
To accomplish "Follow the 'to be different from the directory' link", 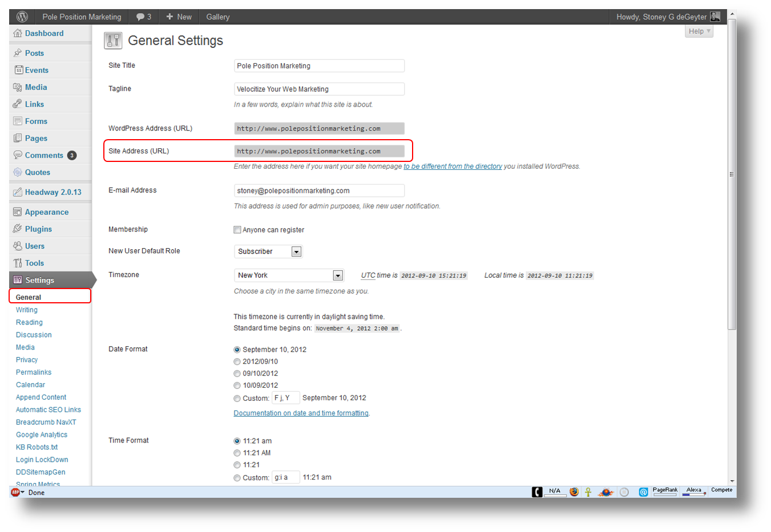I will point(453,166).
